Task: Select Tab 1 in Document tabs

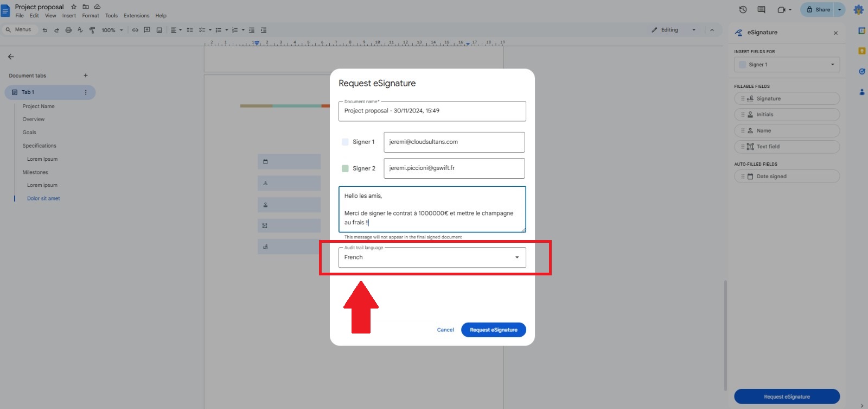Action: 50,92
